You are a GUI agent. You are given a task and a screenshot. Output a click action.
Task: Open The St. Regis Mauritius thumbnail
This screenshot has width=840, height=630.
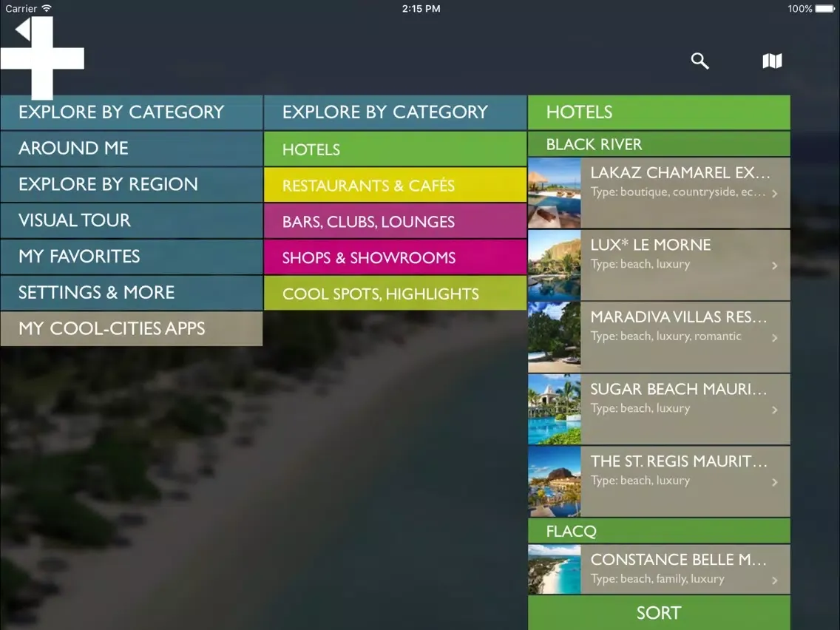pos(555,481)
